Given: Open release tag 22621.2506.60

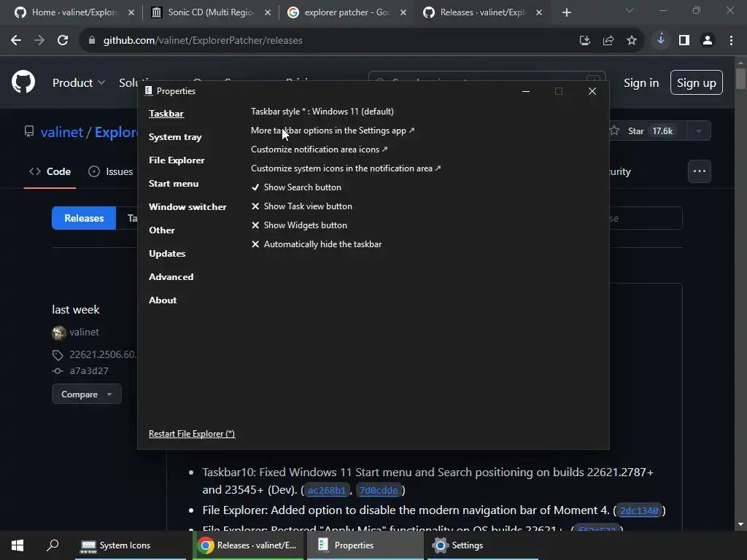Looking at the screenshot, I should [102, 355].
